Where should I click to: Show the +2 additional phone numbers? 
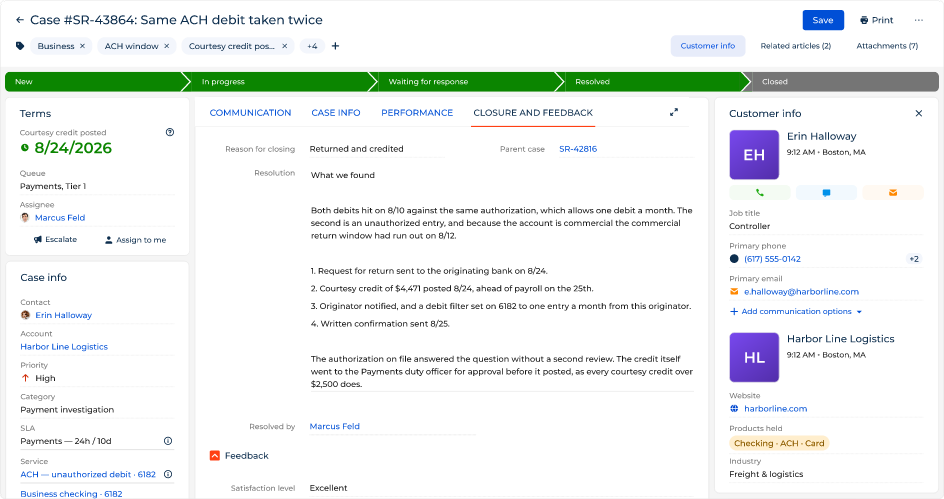point(914,259)
